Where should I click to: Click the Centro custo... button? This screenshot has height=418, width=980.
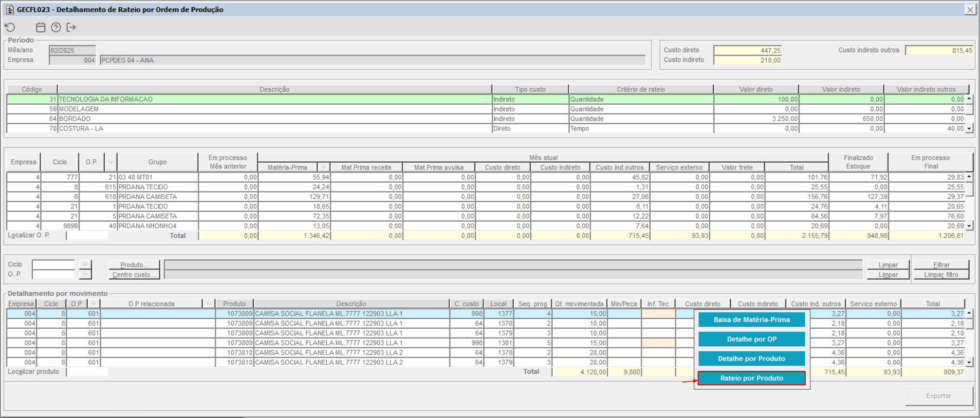(x=134, y=274)
